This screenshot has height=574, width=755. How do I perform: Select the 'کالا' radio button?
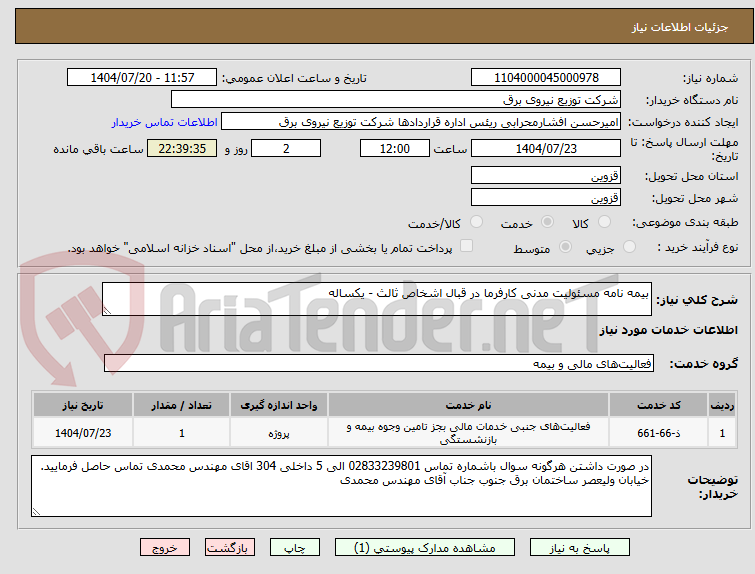point(604,222)
